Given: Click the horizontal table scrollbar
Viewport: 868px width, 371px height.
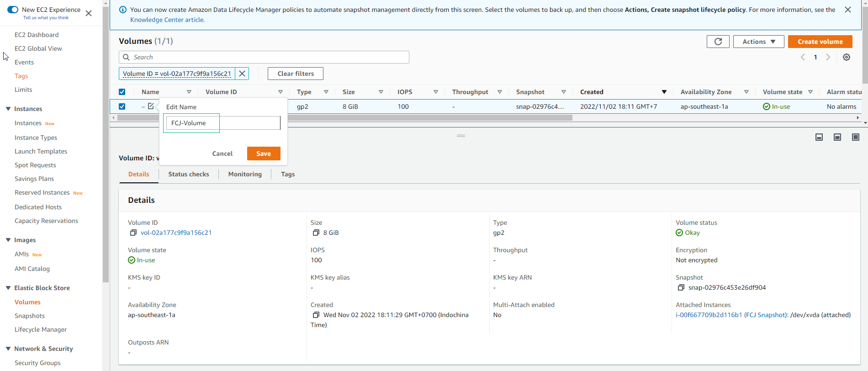Looking at the screenshot, I should pos(345,117).
